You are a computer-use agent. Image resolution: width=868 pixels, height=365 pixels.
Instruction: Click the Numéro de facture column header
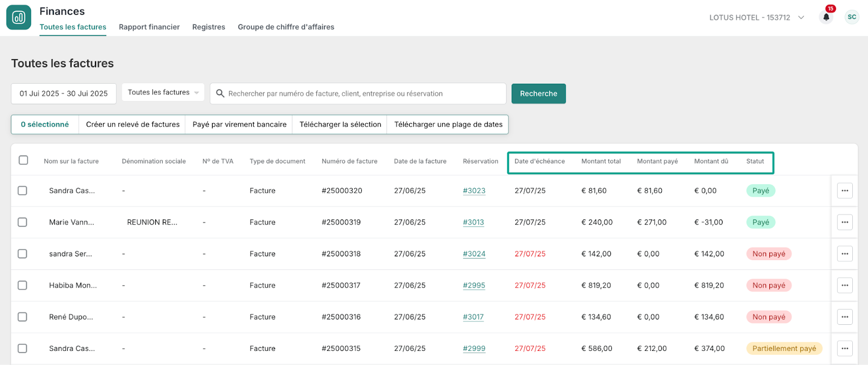[349, 161]
